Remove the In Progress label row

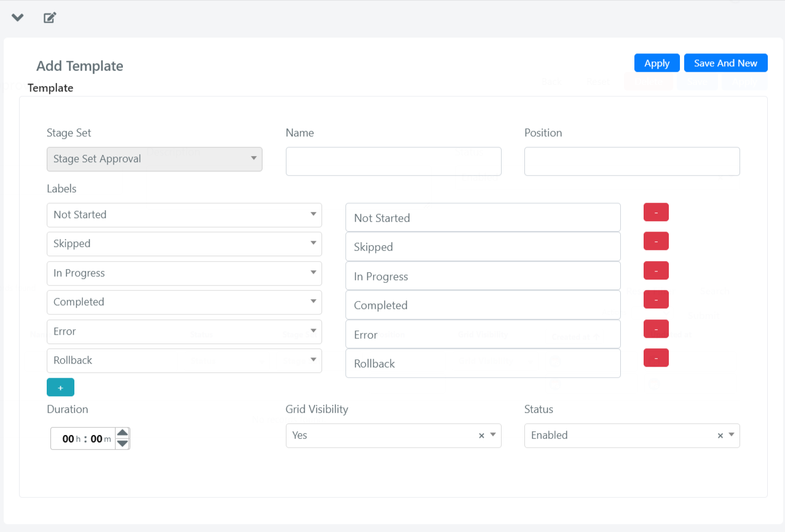[656, 270]
